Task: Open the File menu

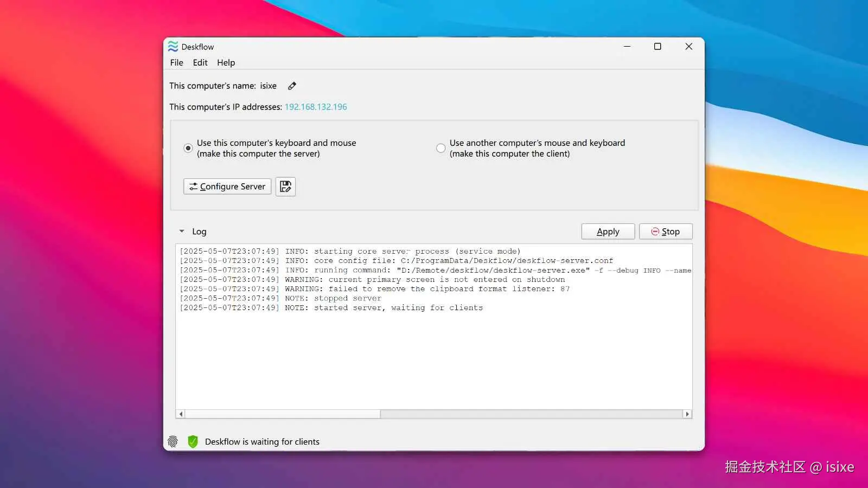Action: point(177,62)
